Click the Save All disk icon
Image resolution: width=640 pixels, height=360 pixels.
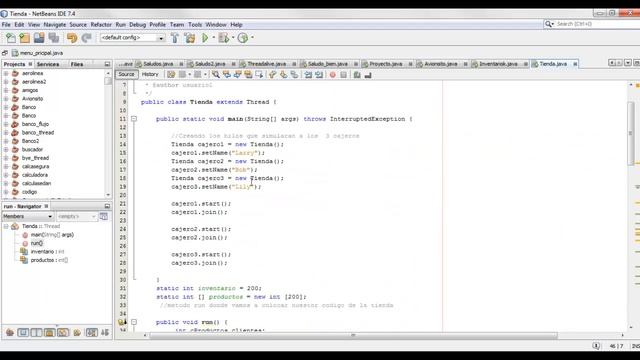click(54, 38)
